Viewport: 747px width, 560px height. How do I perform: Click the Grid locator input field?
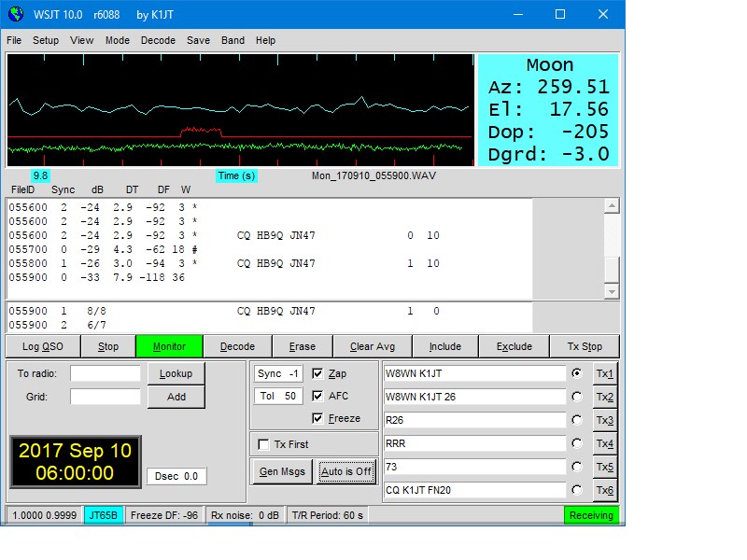[105, 397]
